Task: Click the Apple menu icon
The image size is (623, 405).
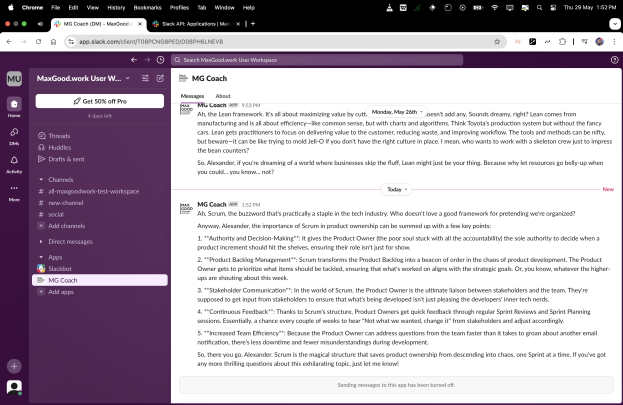Action: coord(11,7)
